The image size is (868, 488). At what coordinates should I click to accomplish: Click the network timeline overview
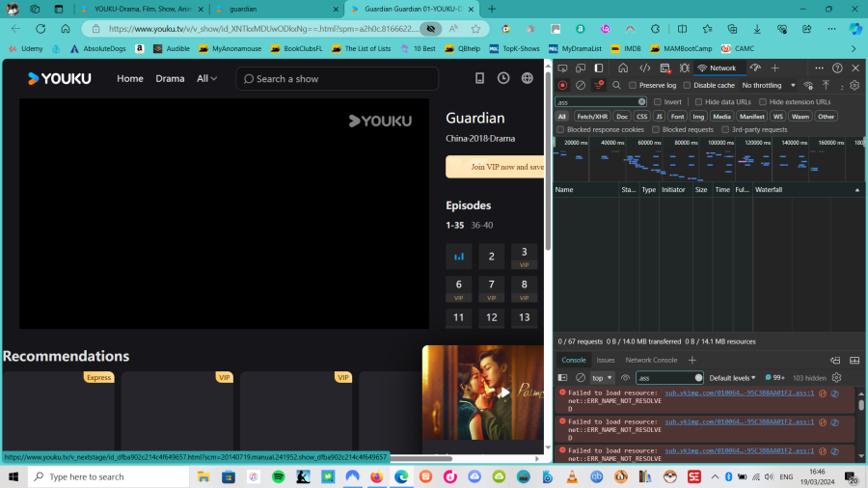pyautogui.click(x=709, y=160)
